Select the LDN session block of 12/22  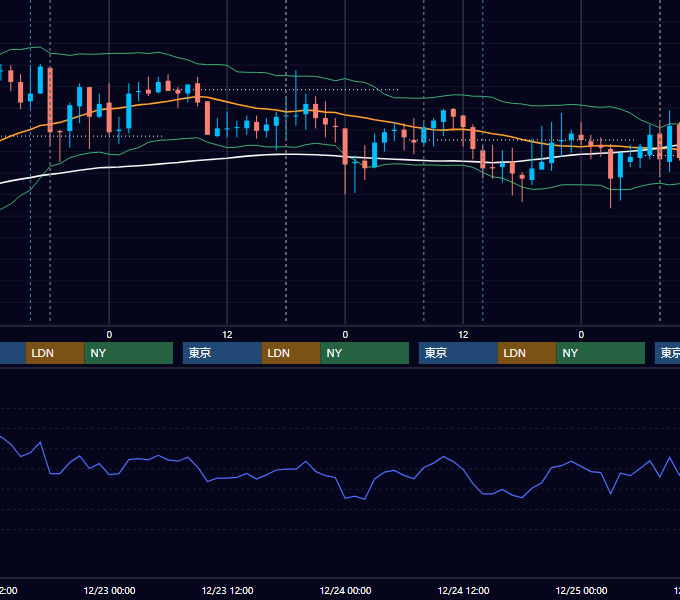pyautogui.click(x=55, y=353)
